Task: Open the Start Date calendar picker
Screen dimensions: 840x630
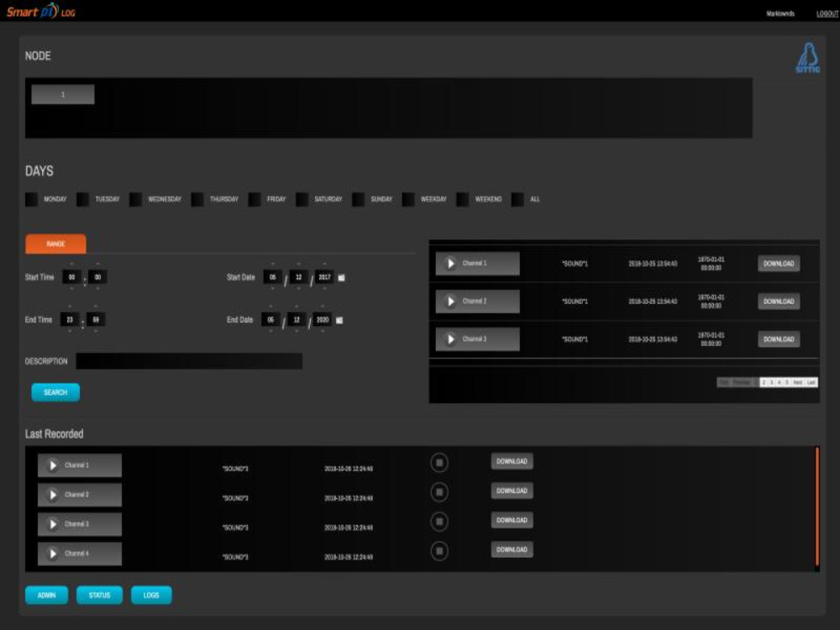Action: [341, 277]
